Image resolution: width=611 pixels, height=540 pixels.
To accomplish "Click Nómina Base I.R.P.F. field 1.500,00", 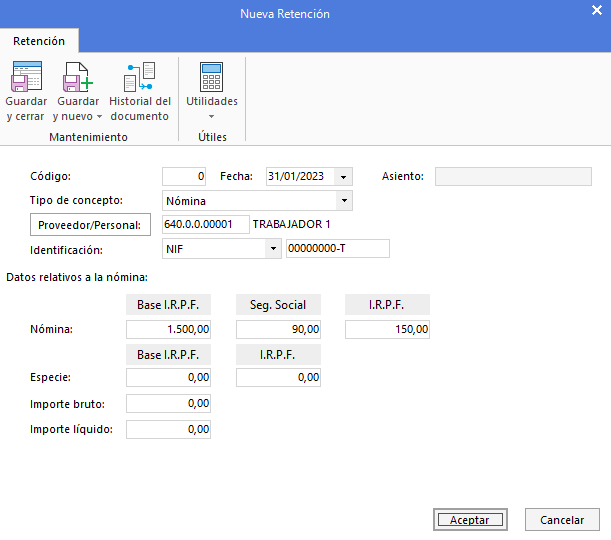I will pyautogui.click(x=168, y=329).
